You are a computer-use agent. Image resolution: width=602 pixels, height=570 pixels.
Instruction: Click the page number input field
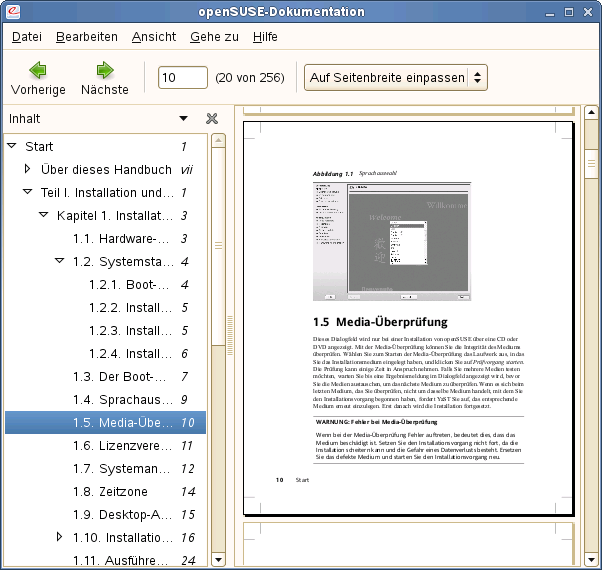[183, 78]
